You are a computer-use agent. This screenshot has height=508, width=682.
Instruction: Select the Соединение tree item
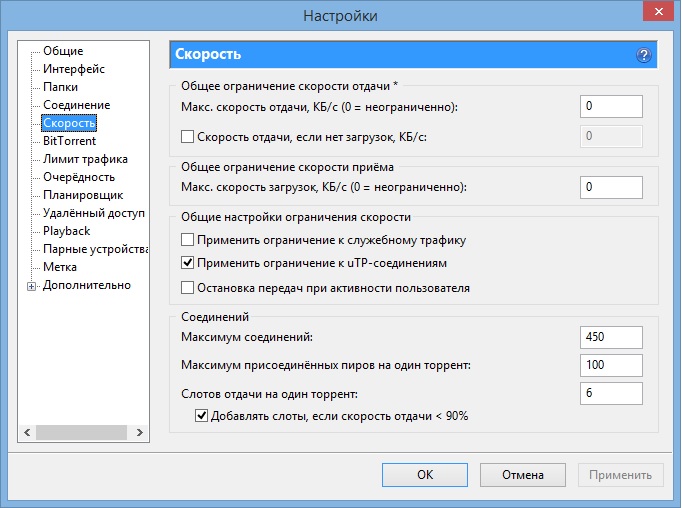[77, 105]
